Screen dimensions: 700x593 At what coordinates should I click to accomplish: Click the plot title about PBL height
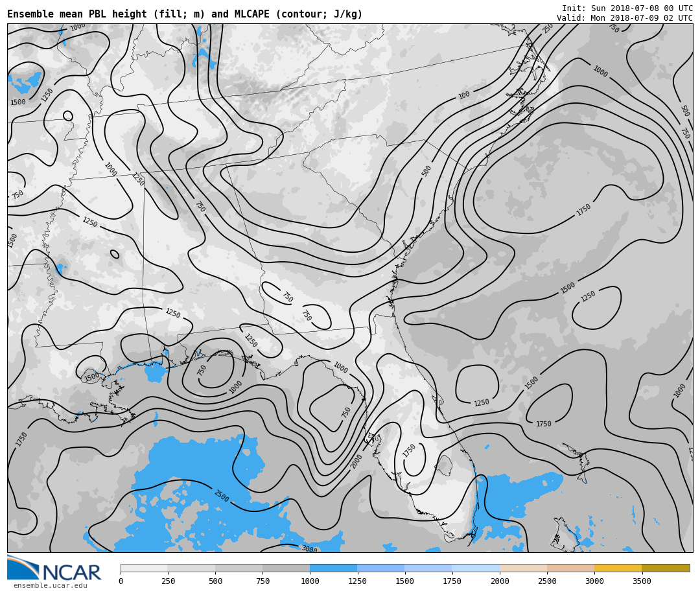[x=185, y=14]
